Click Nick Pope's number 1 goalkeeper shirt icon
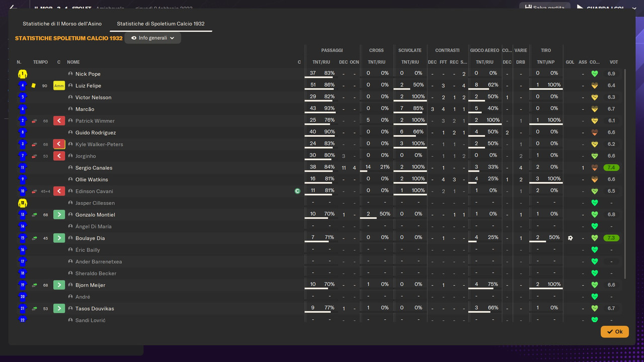Screen dimensions: 644x362 22,74
